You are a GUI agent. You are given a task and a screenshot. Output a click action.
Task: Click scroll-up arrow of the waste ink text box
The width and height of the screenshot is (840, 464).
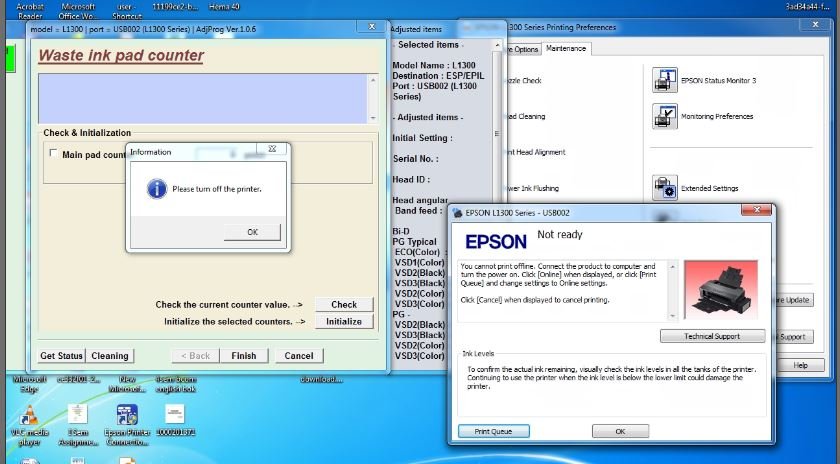pos(373,80)
